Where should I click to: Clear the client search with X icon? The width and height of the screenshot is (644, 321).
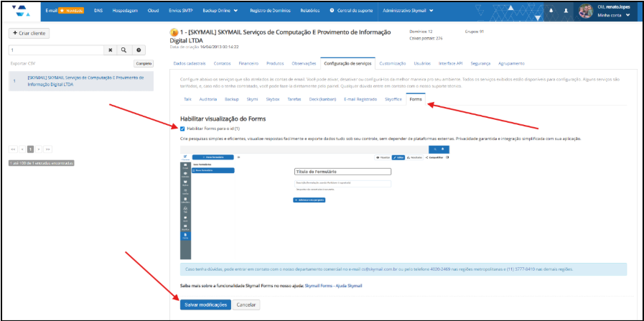click(x=110, y=50)
